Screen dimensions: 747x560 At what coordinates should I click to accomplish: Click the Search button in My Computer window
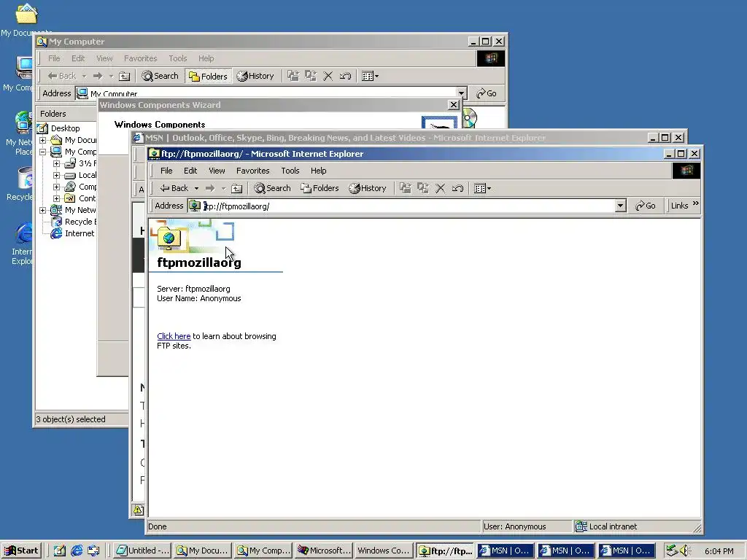coord(160,76)
